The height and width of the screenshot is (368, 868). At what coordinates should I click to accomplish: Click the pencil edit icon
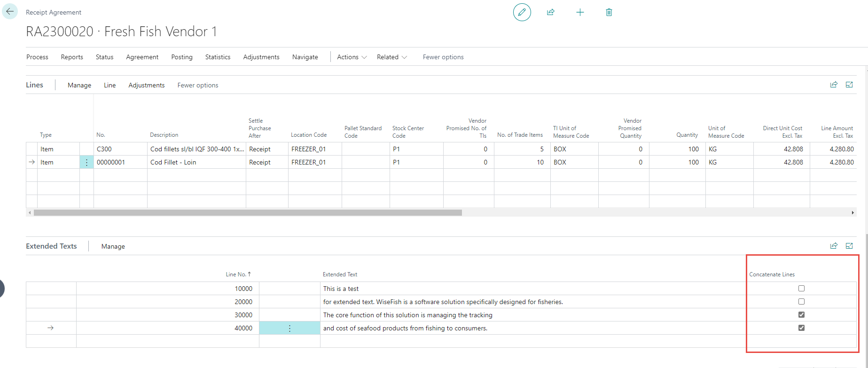click(522, 12)
